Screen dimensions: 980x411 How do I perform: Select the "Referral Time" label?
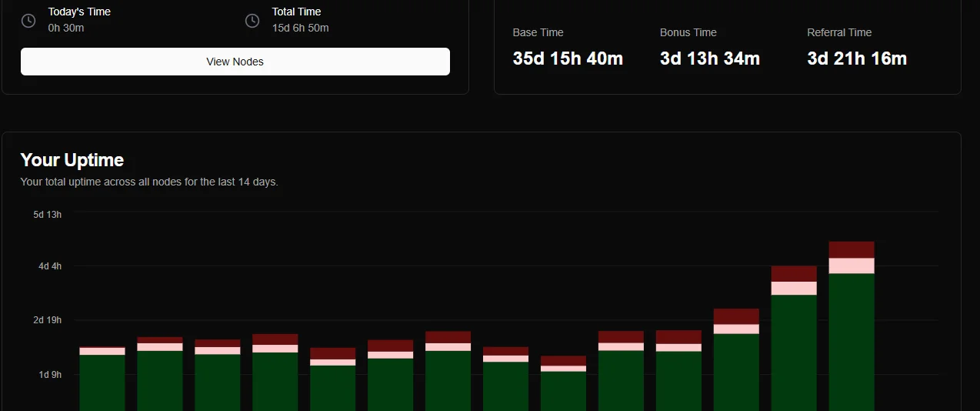(x=839, y=32)
